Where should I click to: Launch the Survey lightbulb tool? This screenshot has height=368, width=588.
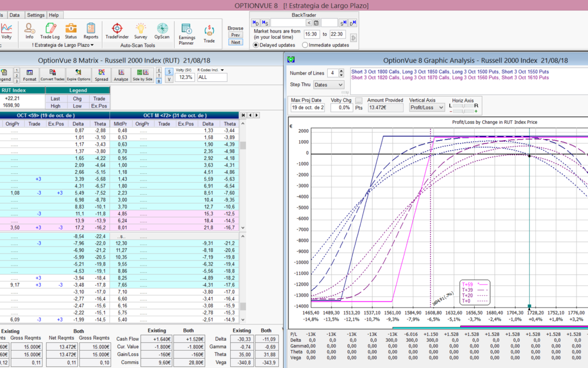140,31
